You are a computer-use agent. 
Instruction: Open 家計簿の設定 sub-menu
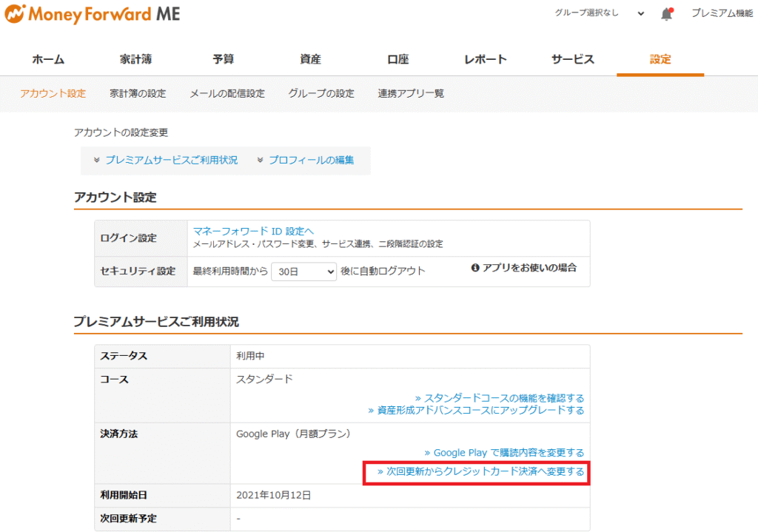point(138,93)
